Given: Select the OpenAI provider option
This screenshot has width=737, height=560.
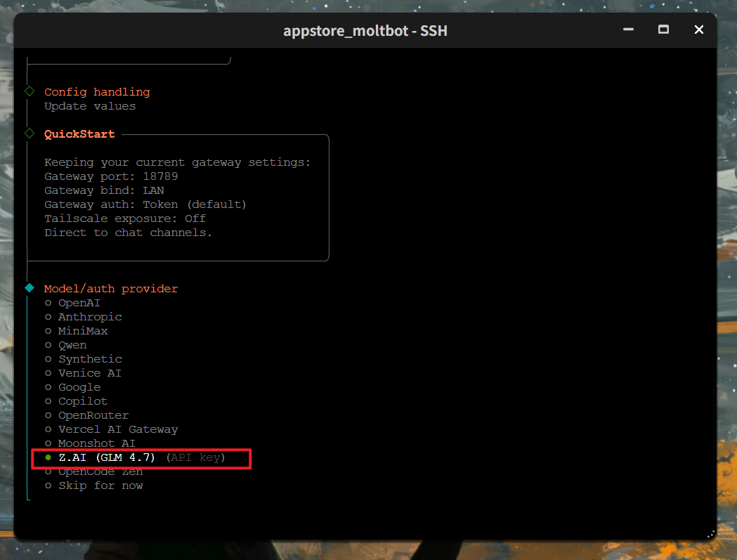Looking at the screenshot, I should (73, 303).
